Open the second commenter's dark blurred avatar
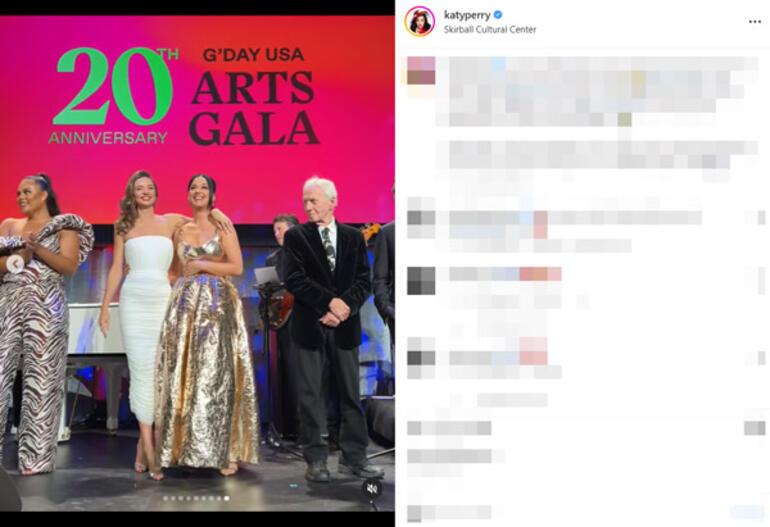This screenshot has width=770, height=527. [421, 280]
